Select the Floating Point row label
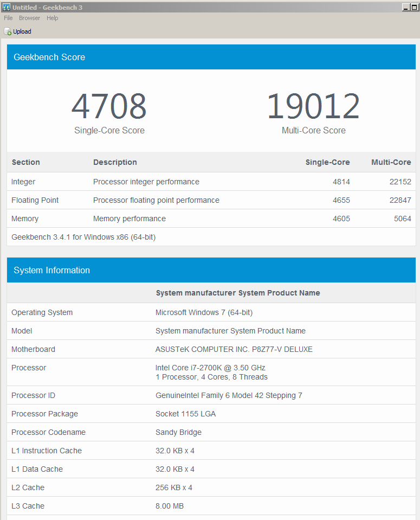 pos(35,200)
